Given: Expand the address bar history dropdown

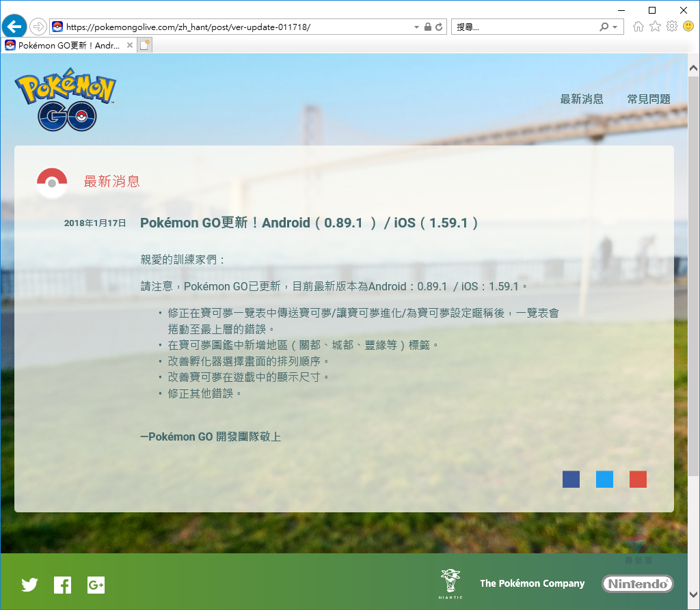Looking at the screenshot, I should tap(416, 27).
